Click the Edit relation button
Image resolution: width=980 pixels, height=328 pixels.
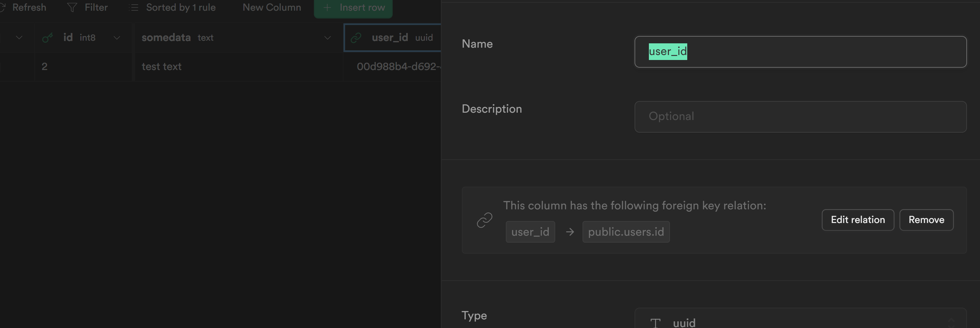(x=858, y=220)
